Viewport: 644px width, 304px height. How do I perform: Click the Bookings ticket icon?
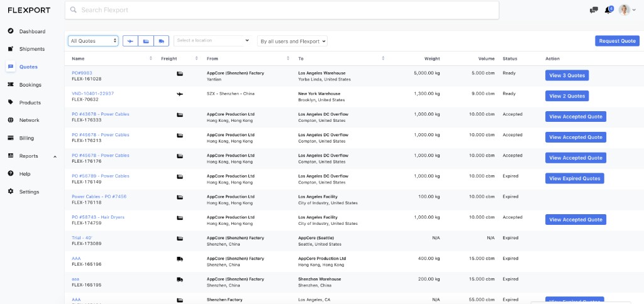coord(11,85)
